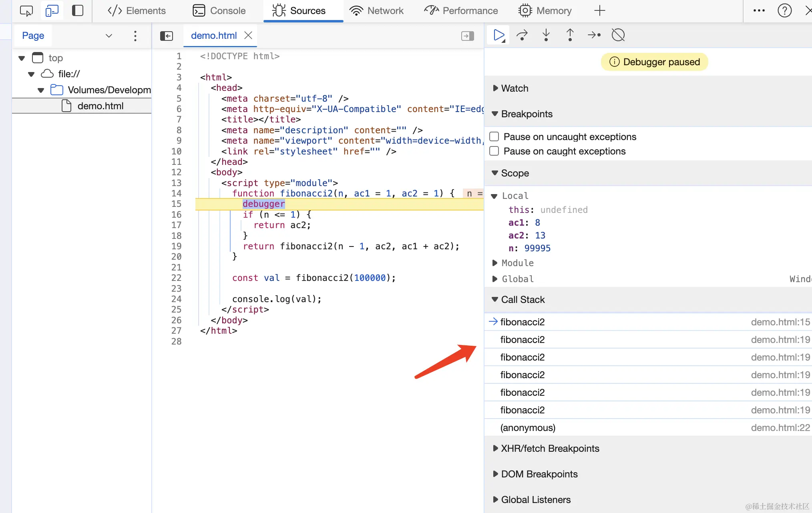Toggle the device emulation icon
This screenshot has width=812, height=513.
(x=52, y=11)
